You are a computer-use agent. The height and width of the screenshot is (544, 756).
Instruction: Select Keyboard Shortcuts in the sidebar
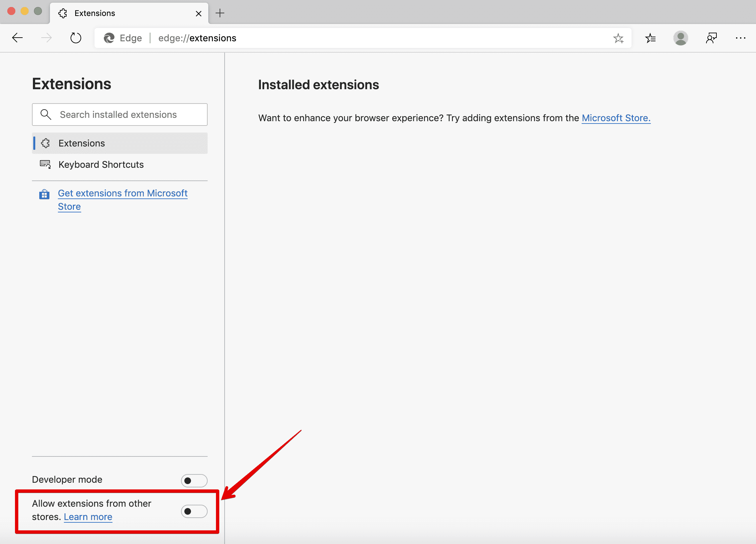(101, 164)
